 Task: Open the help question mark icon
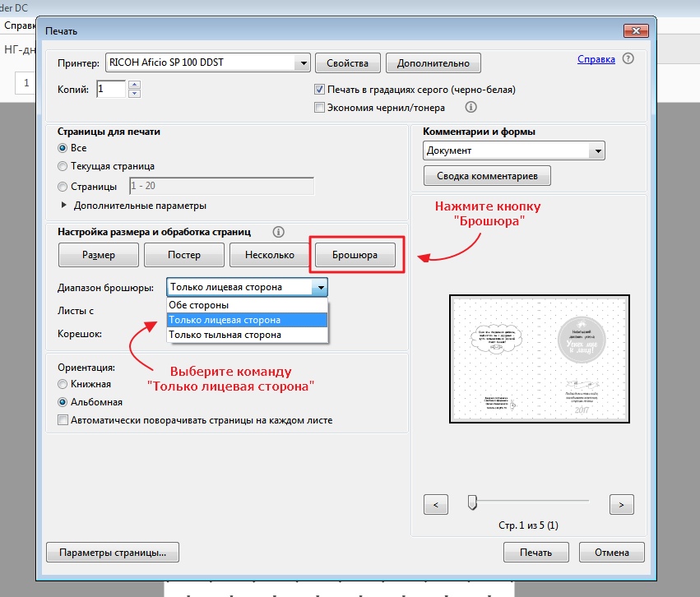click(x=628, y=58)
